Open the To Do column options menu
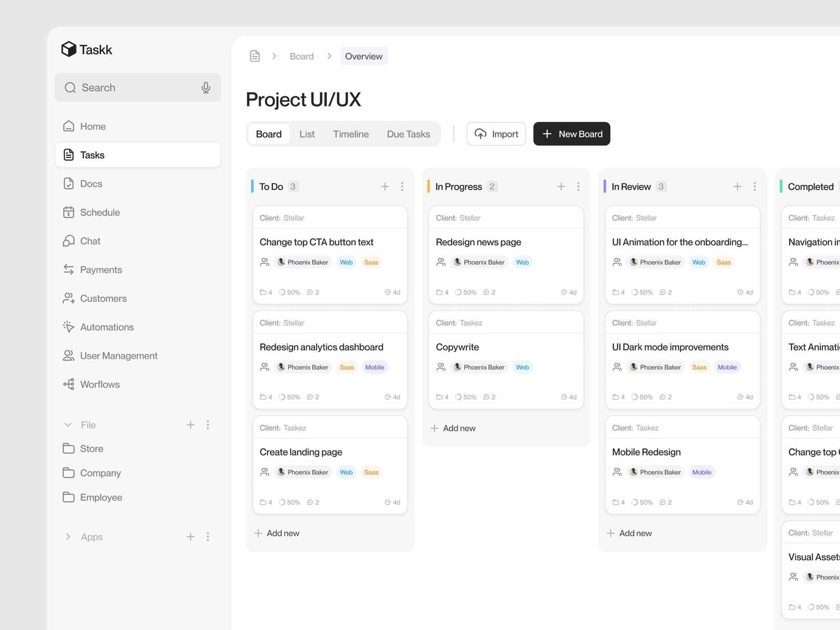This screenshot has width=840, height=630. click(402, 186)
